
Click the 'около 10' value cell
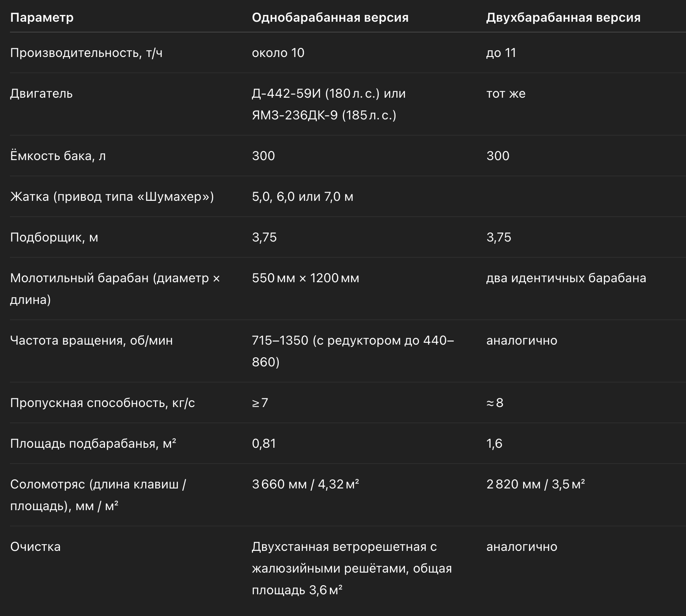tap(278, 53)
